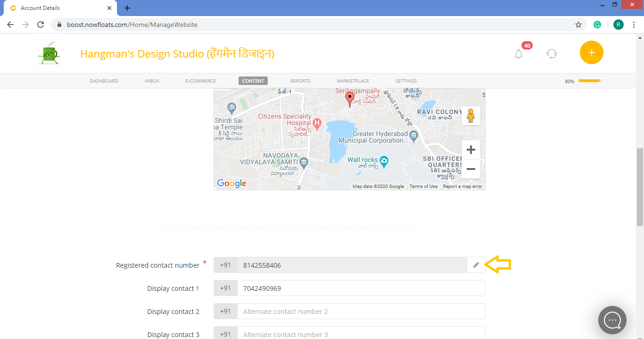Click the yellow plus add button
Viewport: 644px width, 339px height.
tap(592, 52)
